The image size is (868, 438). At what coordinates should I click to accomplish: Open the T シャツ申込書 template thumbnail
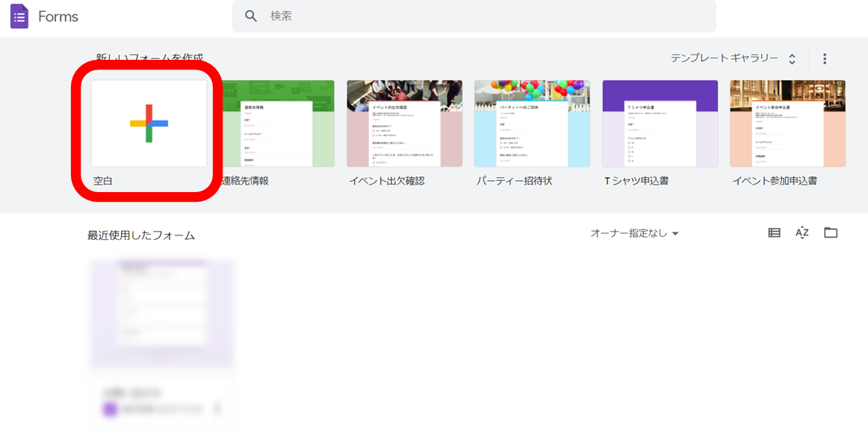[x=660, y=123]
